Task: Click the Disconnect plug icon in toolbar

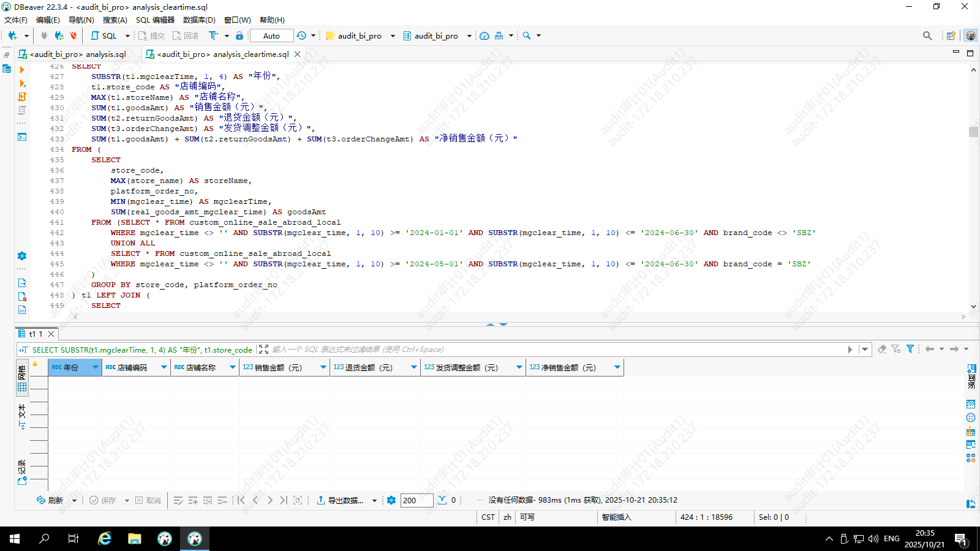Action: [x=73, y=36]
